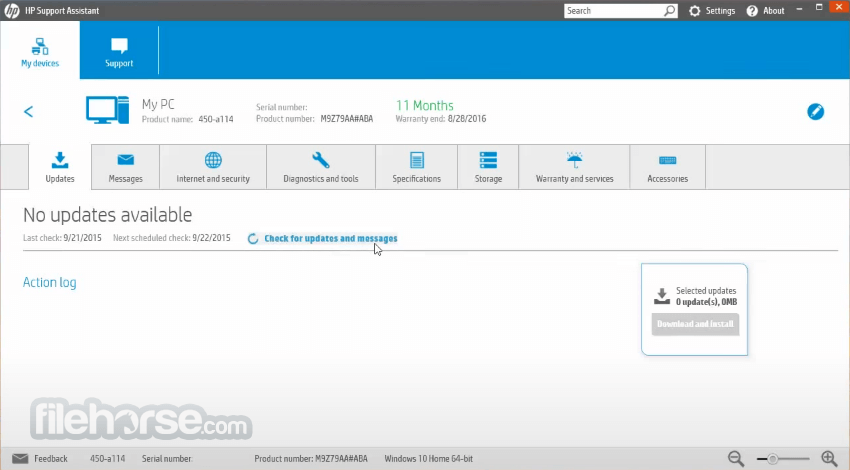Click the HP logo icon
This screenshot has height=470, width=850.
point(11,10)
